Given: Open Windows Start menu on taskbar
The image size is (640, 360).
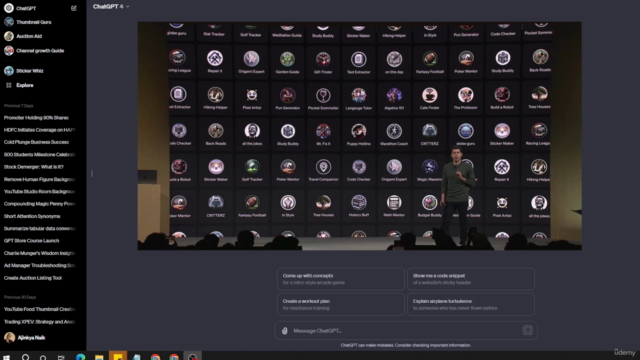Looking at the screenshot, I should [7, 357].
